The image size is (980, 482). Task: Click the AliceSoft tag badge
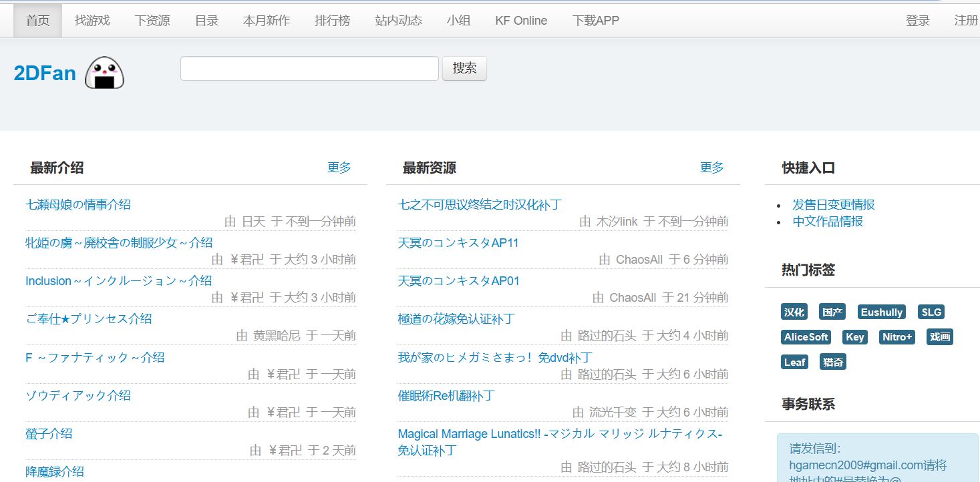(x=806, y=337)
